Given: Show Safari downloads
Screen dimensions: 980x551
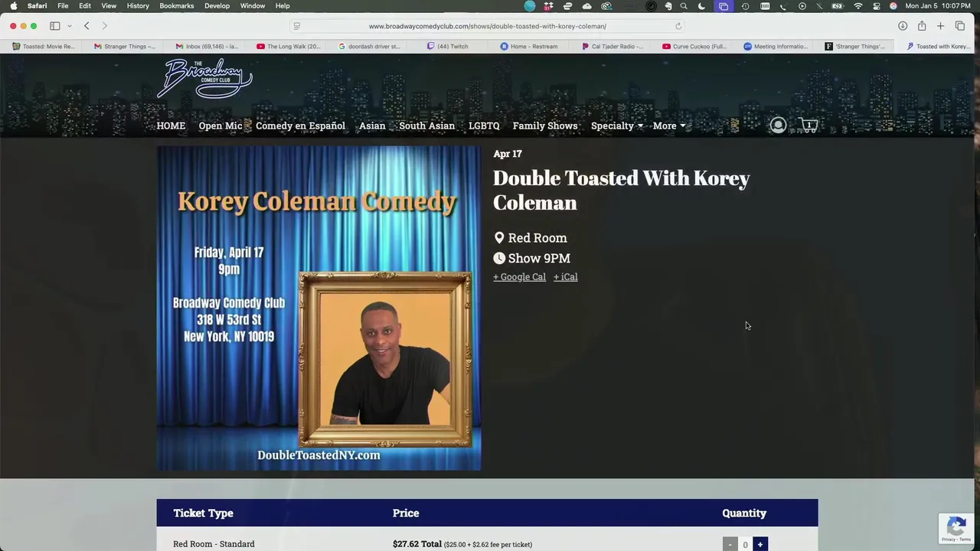Looking at the screenshot, I should pos(903,26).
